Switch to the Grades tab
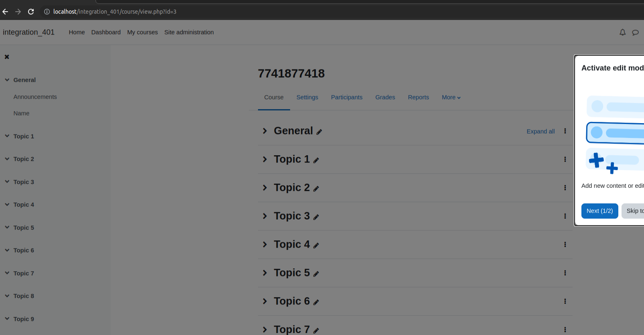Screen dimensions: 644x335 [x=385, y=97]
